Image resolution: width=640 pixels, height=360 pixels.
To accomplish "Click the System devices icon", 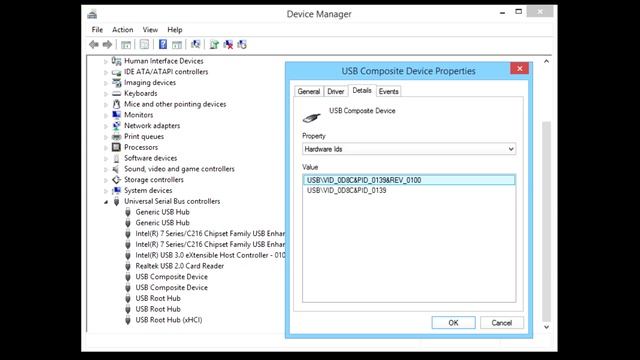I will (x=116, y=191).
